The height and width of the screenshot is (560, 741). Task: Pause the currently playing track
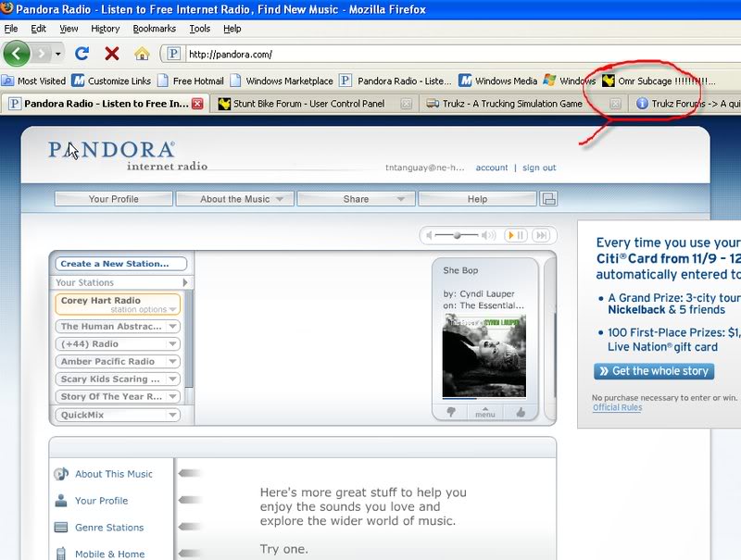pyautogui.click(x=519, y=234)
